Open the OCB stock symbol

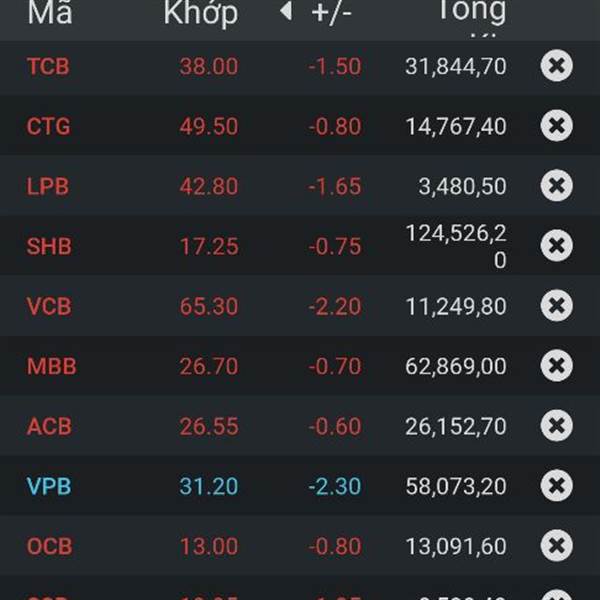[49, 546]
